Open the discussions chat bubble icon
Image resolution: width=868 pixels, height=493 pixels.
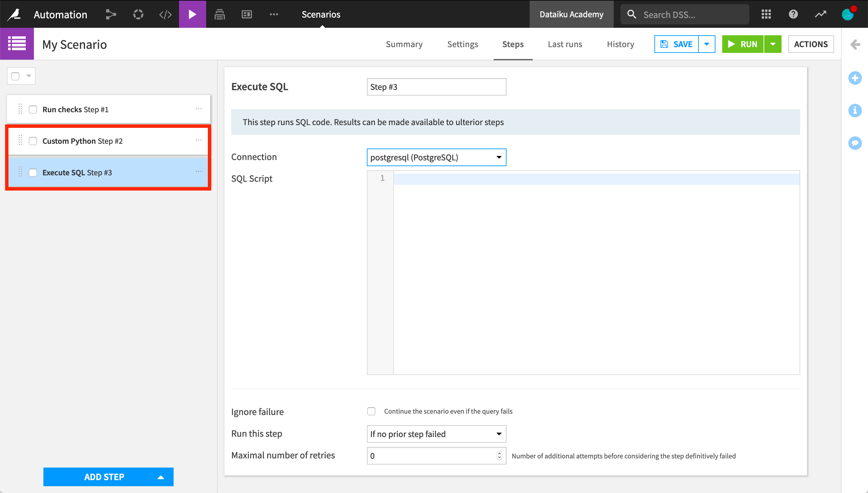coord(855,143)
